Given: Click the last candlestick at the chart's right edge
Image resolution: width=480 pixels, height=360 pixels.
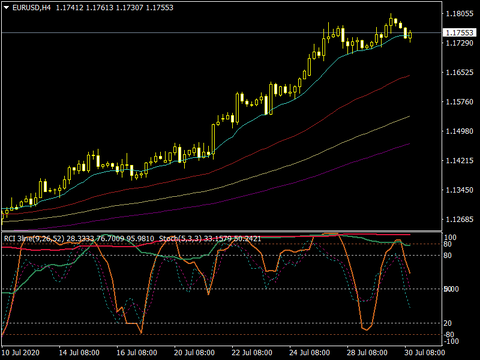Looking at the screenshot, I should tap(410, 36).
